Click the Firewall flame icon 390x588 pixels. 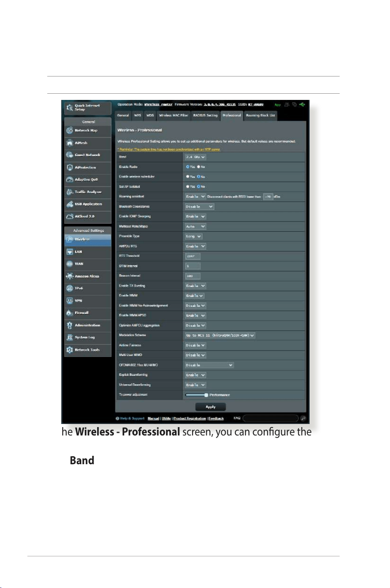point(69,313)
